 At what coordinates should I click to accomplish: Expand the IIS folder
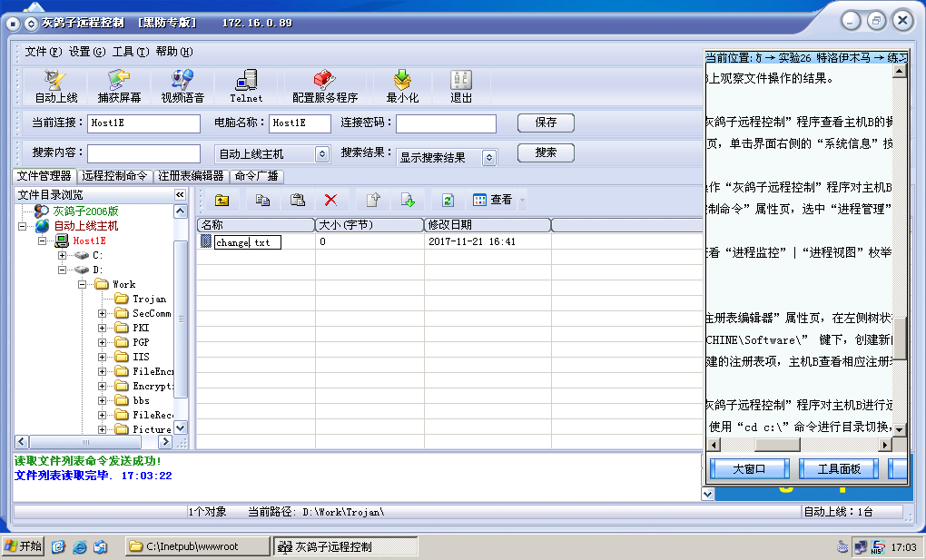pyautogui.click(x=103, y=357)
